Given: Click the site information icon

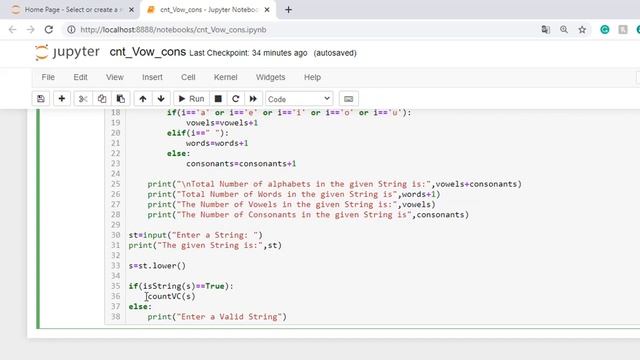Looking at the screenshot, I should point(71,29).
